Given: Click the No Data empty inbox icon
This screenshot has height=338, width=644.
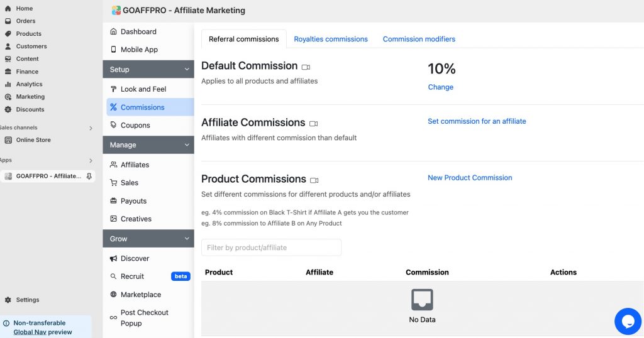Looking at the screenshot, I should tap(422, 300).
